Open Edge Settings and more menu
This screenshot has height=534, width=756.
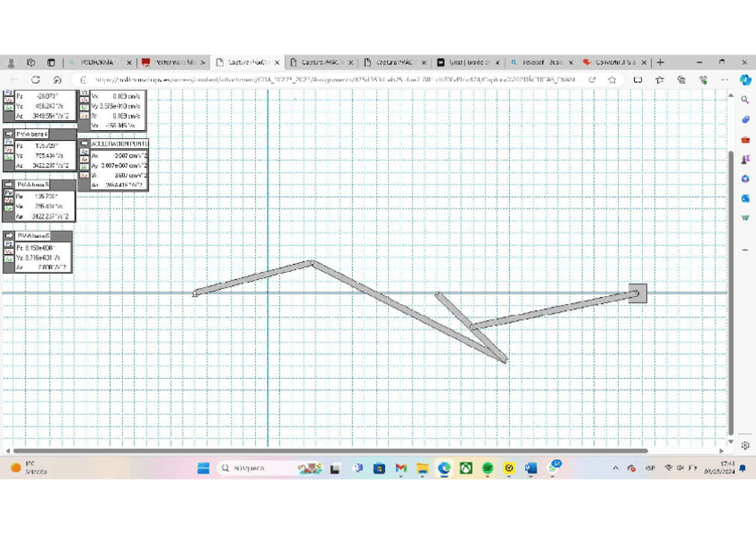click(x=725, y=80)
